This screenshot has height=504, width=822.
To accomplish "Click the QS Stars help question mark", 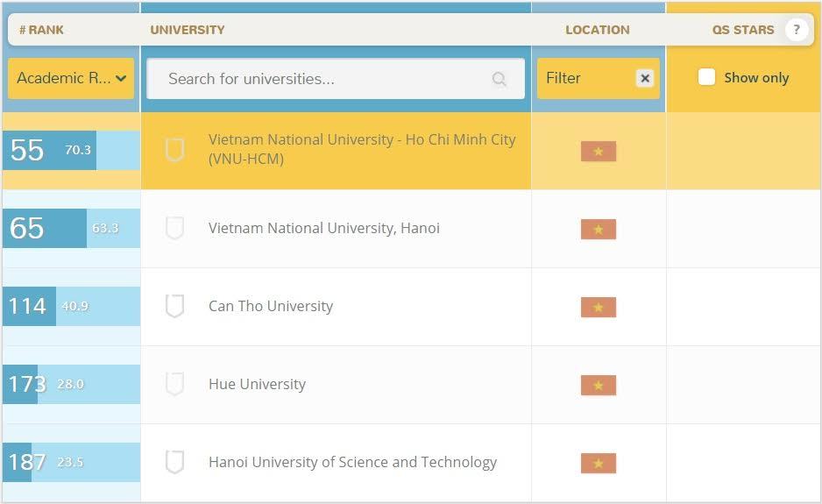I will [796, 30].
